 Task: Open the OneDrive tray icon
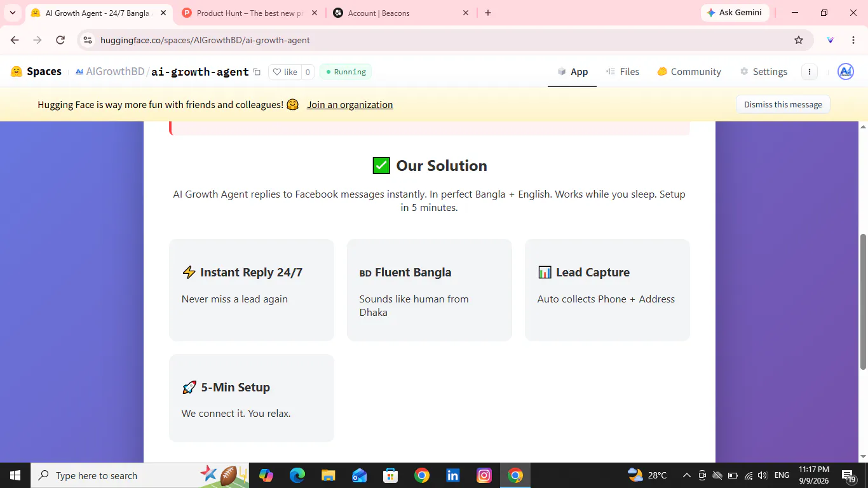point(717,475)
